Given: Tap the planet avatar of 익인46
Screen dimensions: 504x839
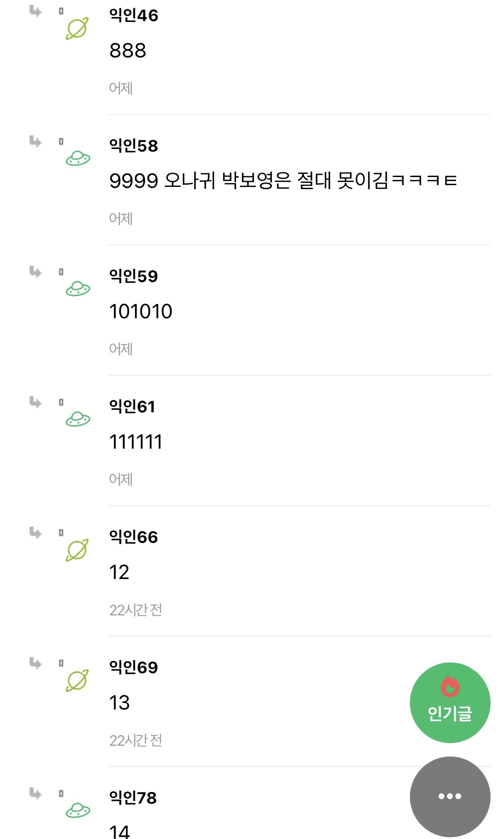Looking at the screenshot, I should pyautogui.click(x=77, y=29).
